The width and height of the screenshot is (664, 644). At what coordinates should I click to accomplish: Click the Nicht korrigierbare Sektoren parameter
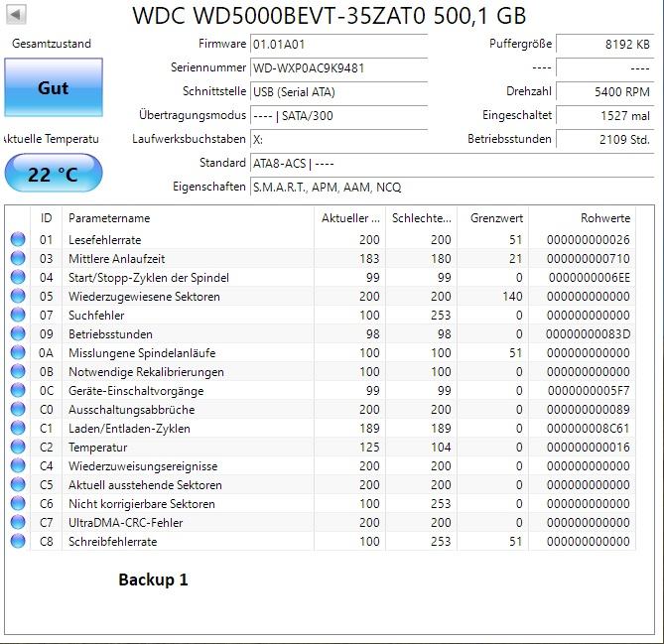click(142, 504)
